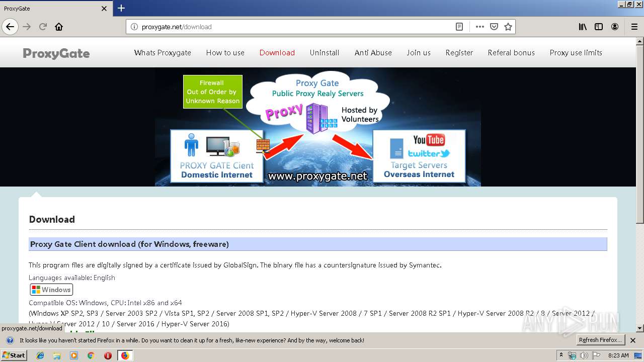Screen dimensions: 644x362
Task: Open the Library icon
Action: [x=583, y=27]
